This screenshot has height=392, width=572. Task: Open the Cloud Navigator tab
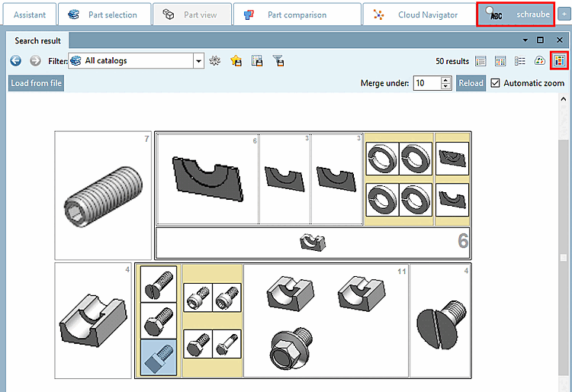pos(419,14)
